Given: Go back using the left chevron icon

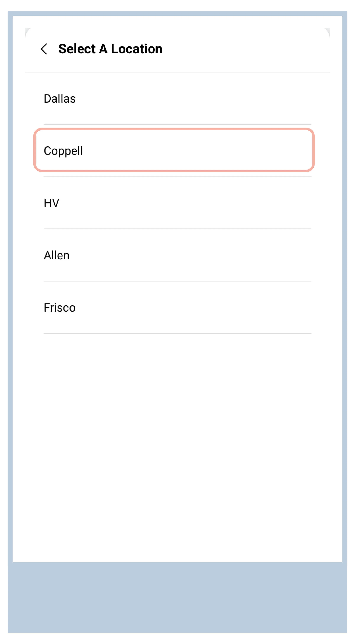Looking at the screenshot, I should (44, 49).
